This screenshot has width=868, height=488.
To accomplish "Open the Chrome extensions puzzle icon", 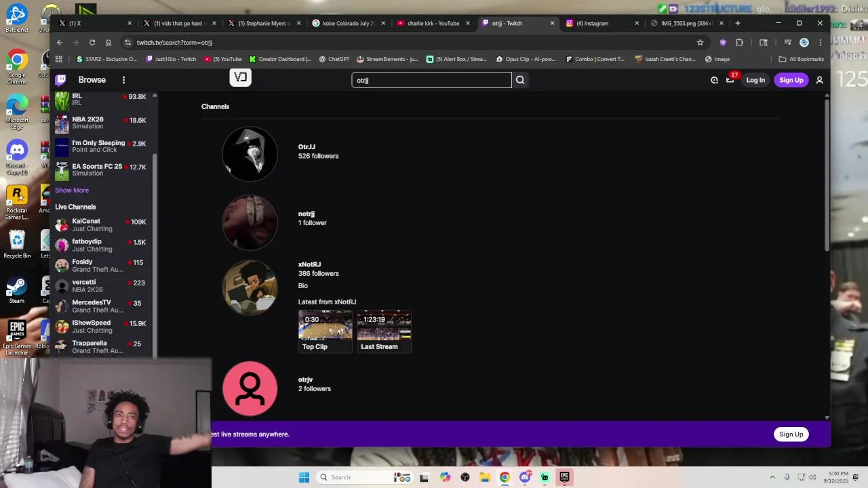I will click(x=739, y=42).
